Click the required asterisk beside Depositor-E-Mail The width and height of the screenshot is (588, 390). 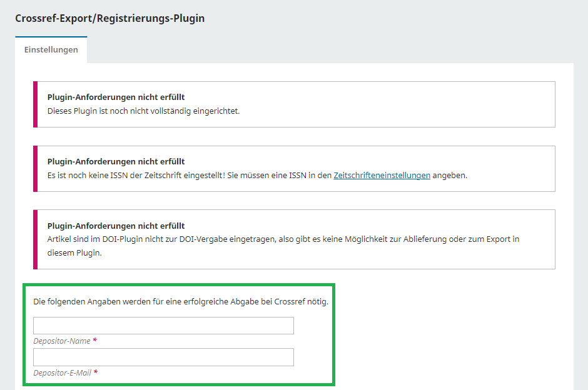(96, 372)
